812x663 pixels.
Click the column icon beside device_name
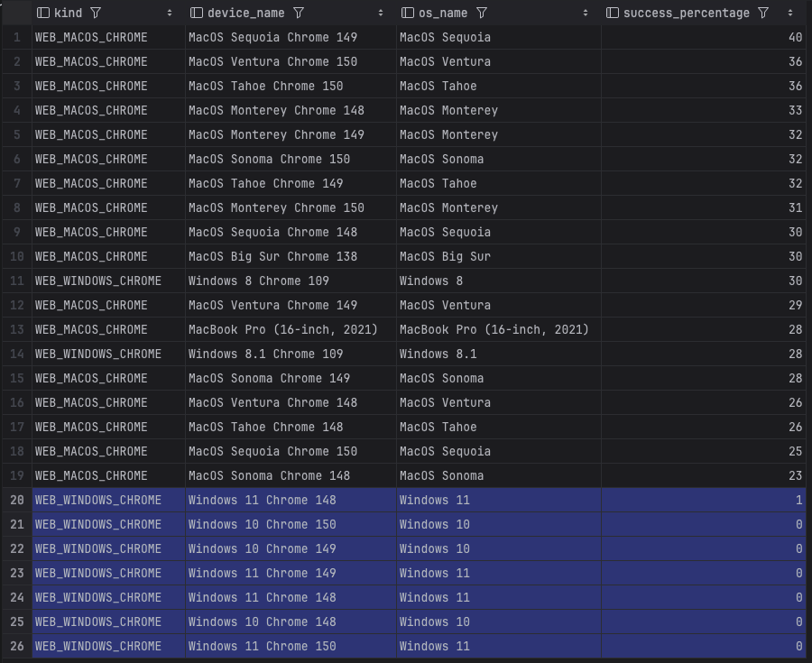[x=197, y=13]
